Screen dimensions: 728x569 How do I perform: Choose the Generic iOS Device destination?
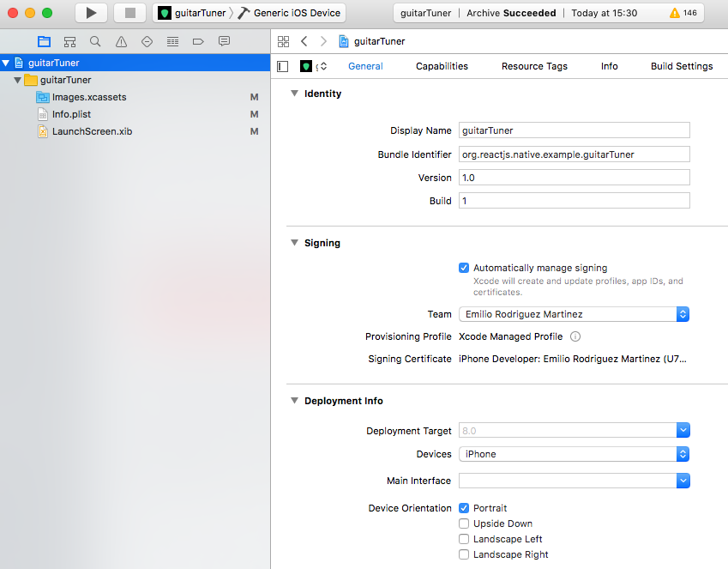[290, 13]
